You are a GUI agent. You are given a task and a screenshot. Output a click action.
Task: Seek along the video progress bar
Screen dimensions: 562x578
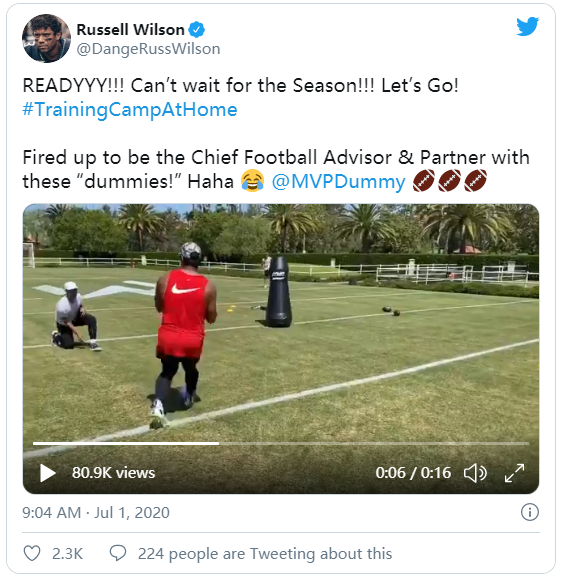point(281,443)
